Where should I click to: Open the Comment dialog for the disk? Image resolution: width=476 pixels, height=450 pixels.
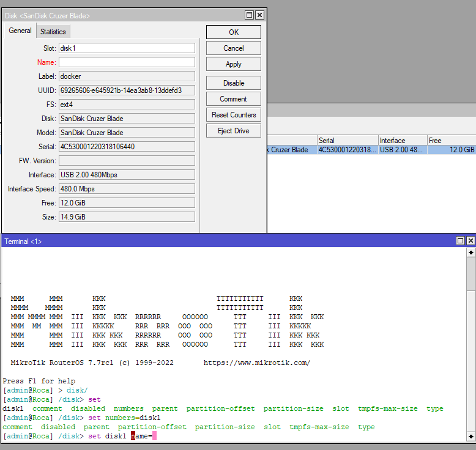(234, 99)
